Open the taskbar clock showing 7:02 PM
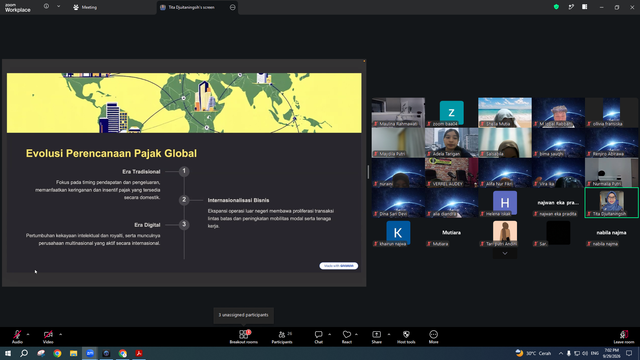Viewport: 640px width, 360px height. click(x=611, y=353)
